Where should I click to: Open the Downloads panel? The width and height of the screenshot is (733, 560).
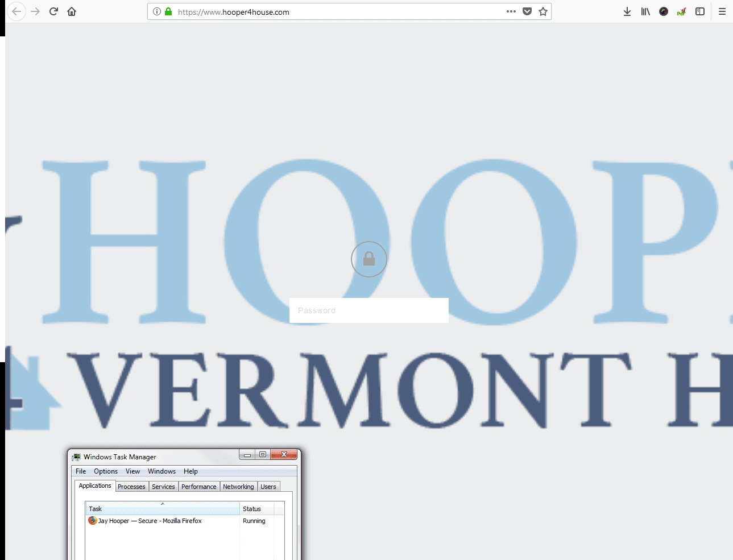627,11
